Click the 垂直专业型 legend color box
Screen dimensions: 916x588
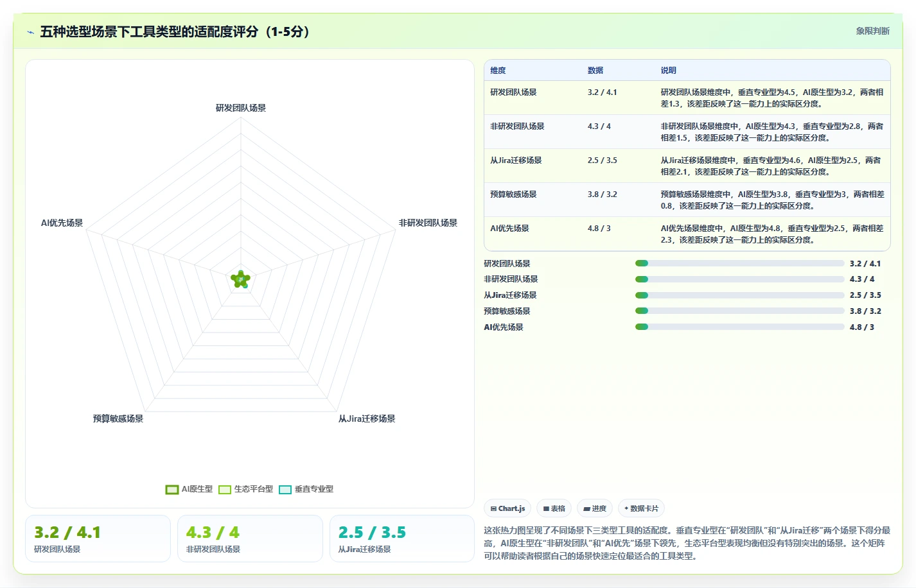pos(285,489)
